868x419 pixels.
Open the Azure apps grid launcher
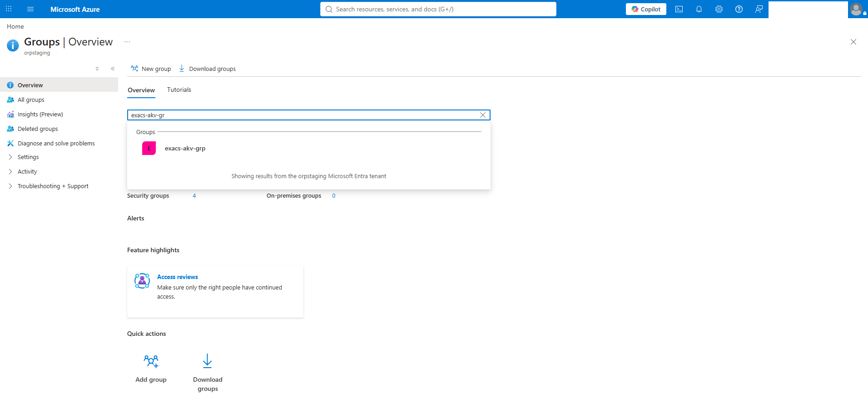(9, 9)
